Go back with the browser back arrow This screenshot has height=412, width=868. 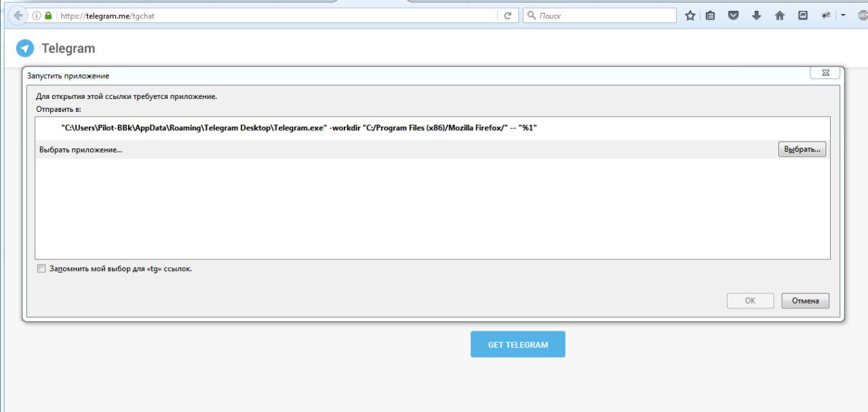[x=18, y=16]
